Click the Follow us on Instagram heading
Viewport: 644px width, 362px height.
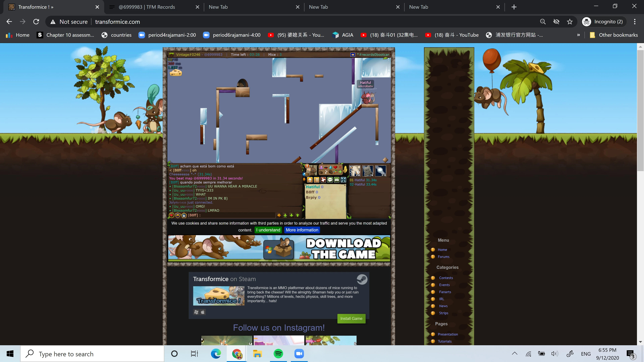point(279,327)
